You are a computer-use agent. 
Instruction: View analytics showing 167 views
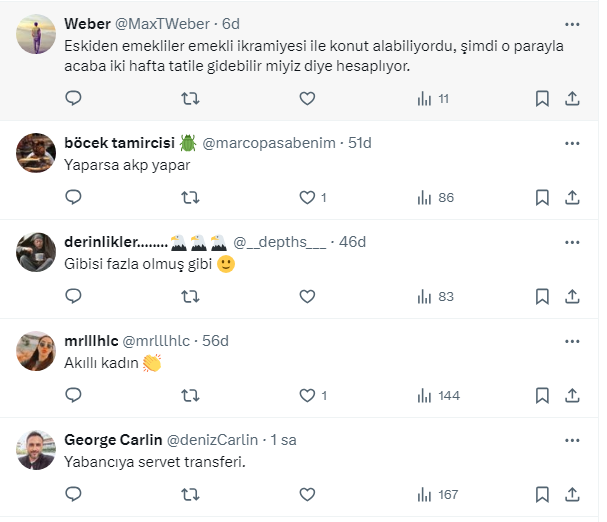click(438, 494)
